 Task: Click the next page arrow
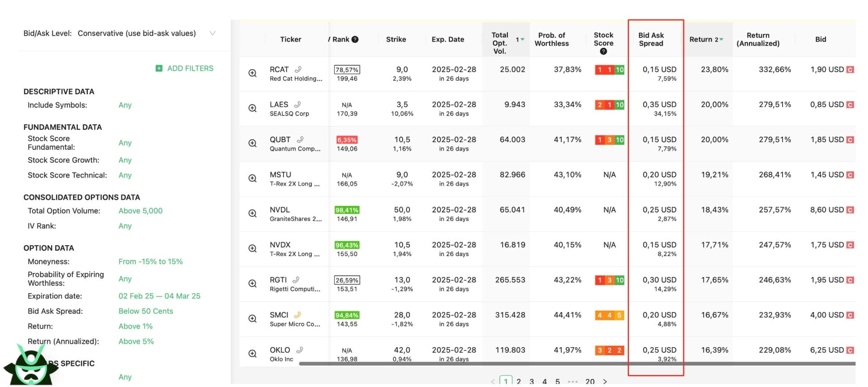[x=605, y=382]
